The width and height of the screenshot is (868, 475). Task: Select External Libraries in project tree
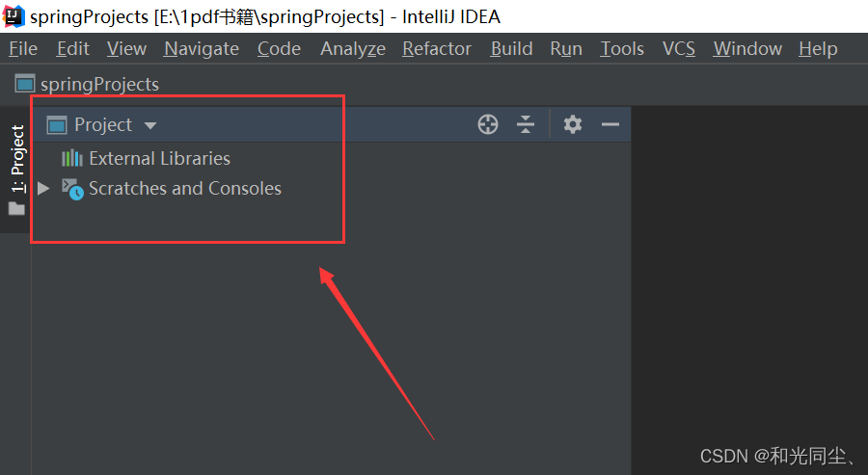coord(159,159)
